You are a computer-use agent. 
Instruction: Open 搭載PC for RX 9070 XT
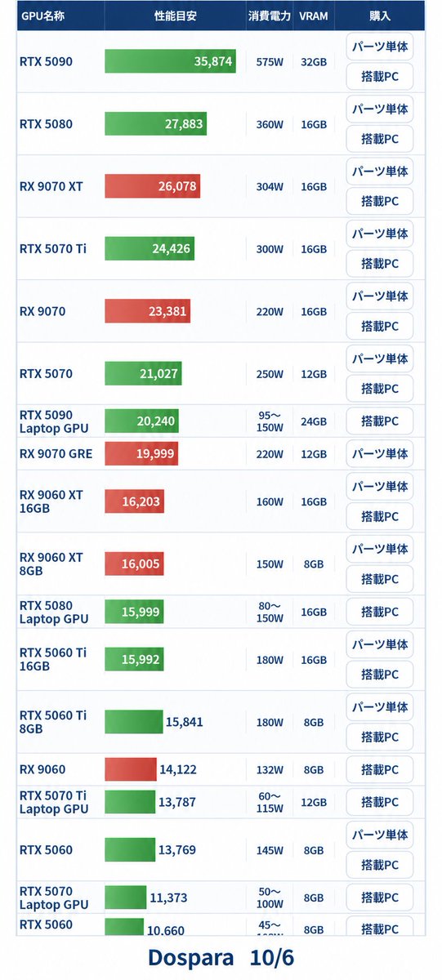pyautogui.click(x=380, y=202)
